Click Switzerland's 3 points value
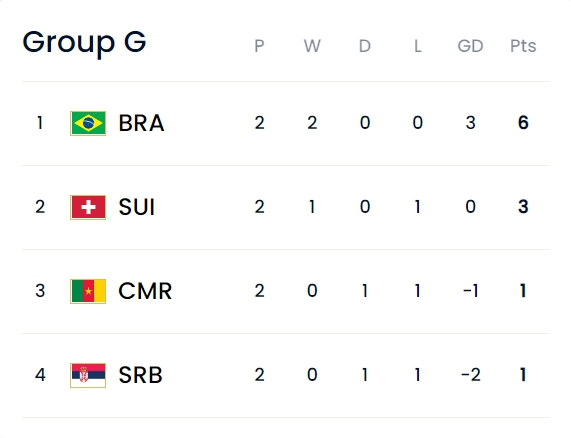The width and height of the screenshot is (571, 438). click(x=523, y=207)
